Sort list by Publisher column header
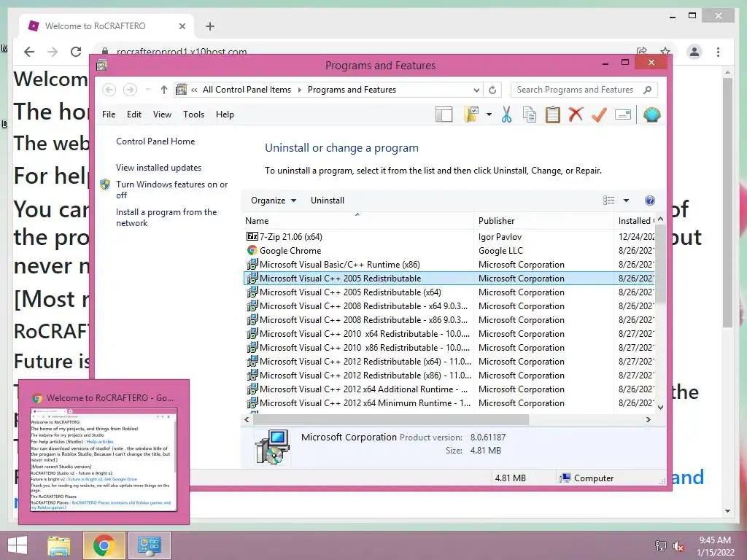 click(x=543, y=221)
